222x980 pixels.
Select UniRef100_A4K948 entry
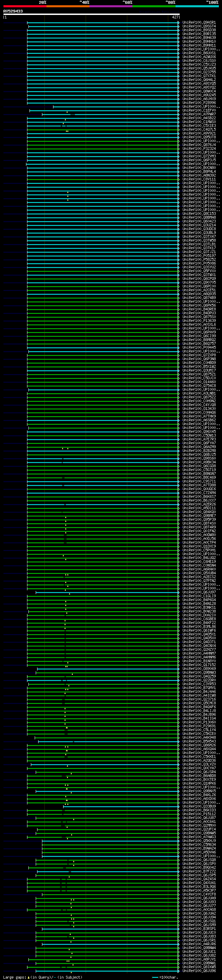point(199,737)
